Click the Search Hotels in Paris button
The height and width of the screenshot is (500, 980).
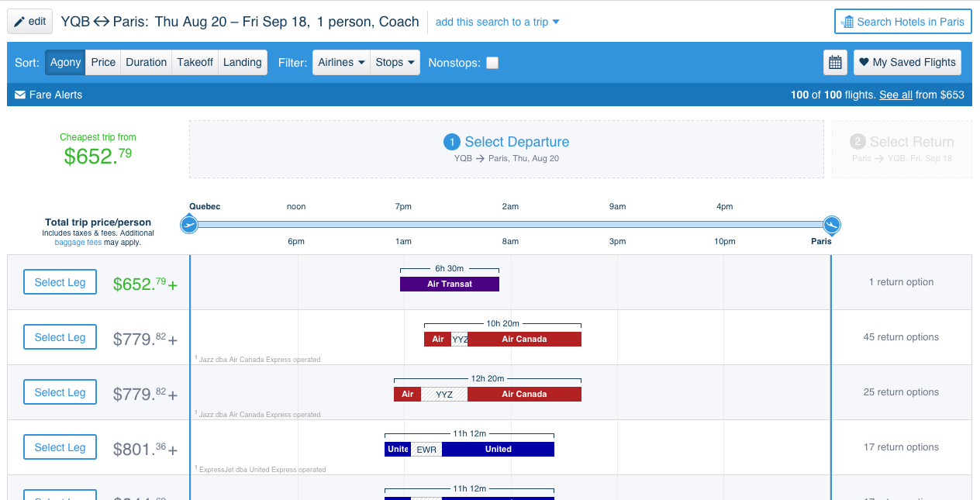coord(902,22)
